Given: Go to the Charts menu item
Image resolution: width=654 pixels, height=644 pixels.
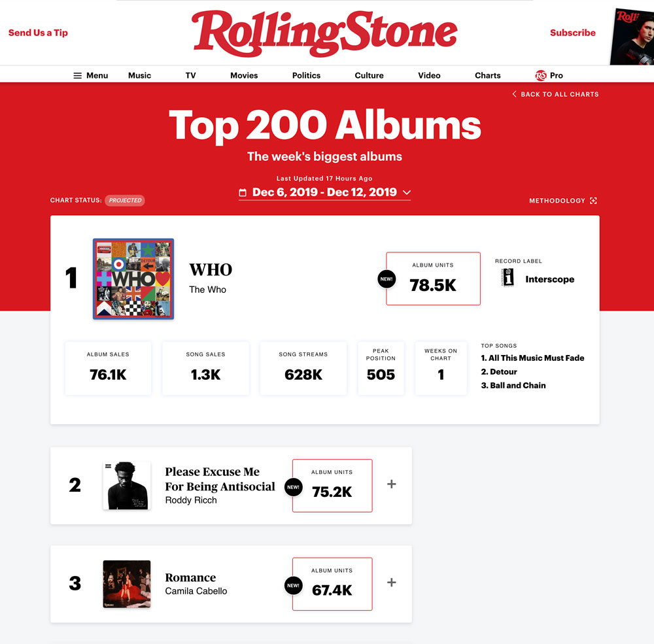Looking at the screenshot, I should coord(487,76).
